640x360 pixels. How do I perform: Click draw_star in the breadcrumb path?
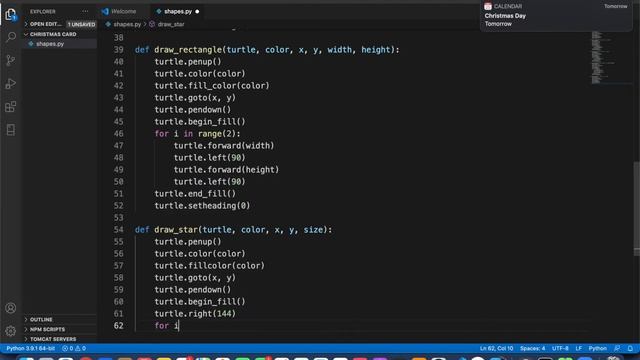[x=171, y=24]
